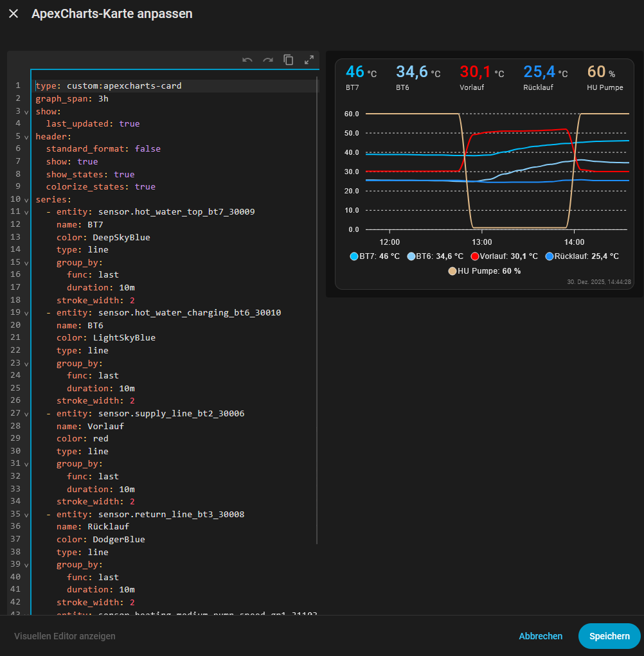Viewport: 644px width, 656px height.
Task: Click the undo icon in code editor
Action: coord(247,60)
